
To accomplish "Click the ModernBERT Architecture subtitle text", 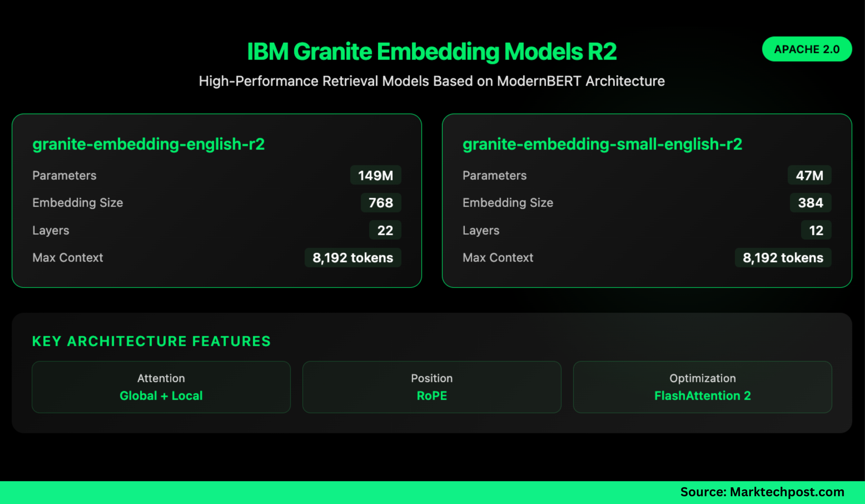I will click(x=432, y=81).
